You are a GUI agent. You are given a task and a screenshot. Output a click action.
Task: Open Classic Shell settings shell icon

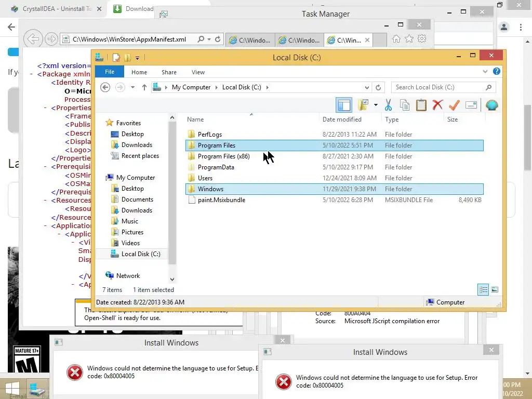pos(491,105)
